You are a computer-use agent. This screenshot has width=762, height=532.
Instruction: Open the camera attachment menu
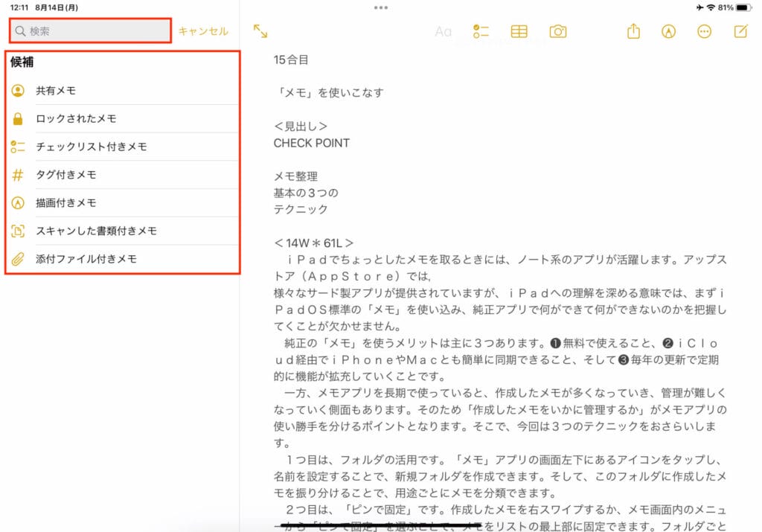click(x=557, y=31)
